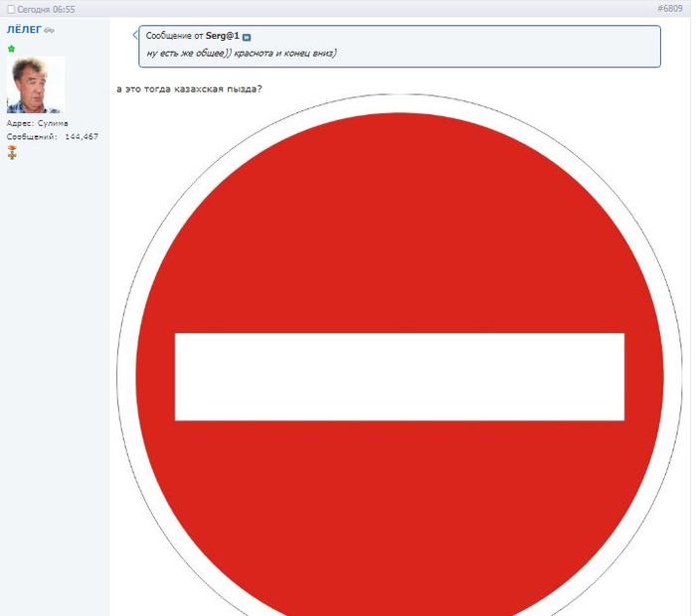Click the post status icon beside the date
This screenshot has width=696, height=616.
(x=11, y=9)
